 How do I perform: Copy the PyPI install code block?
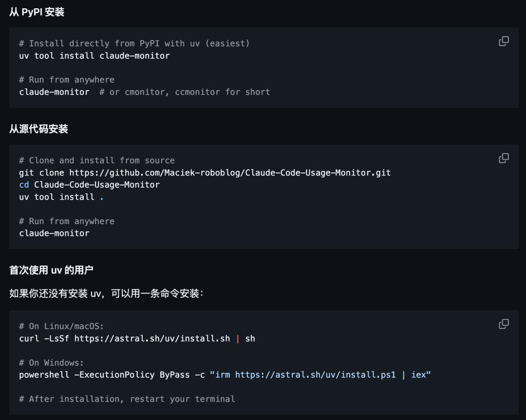[x=504, y=41]
